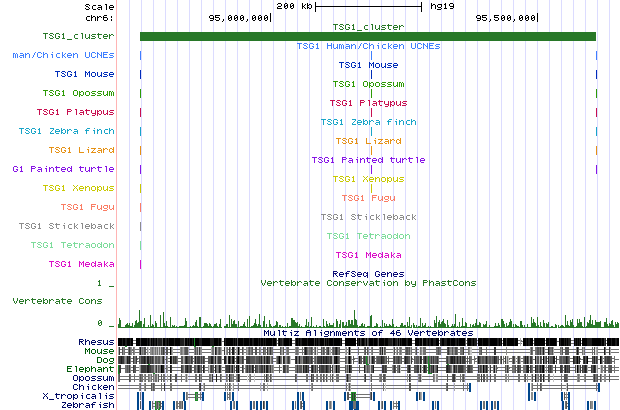Click the centered TSG1 Human/Chicken UCNEs title
The height and width of the screenshot is (410, 620).
(368, 46)
